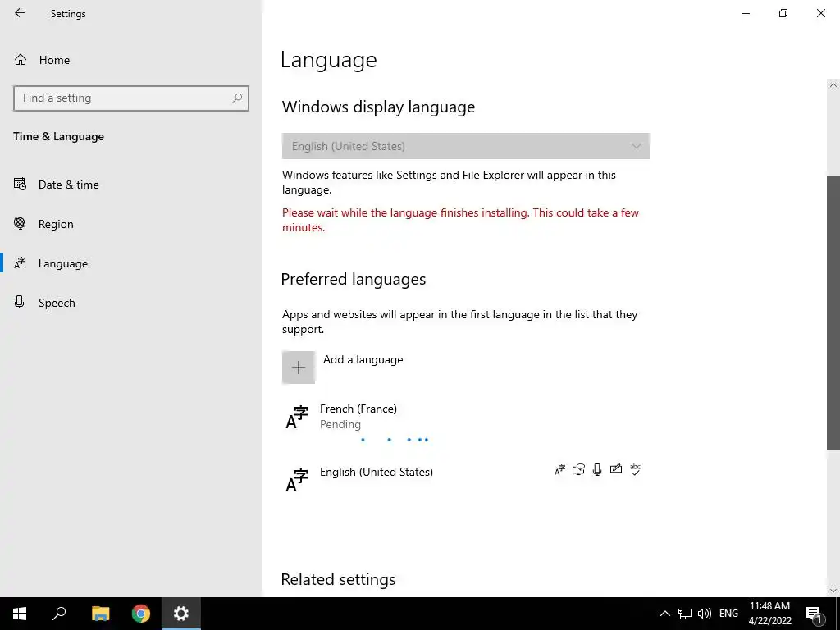Click the plus button to add a language
This screenshot has height=630, width=840.
[x=299, y=367]
